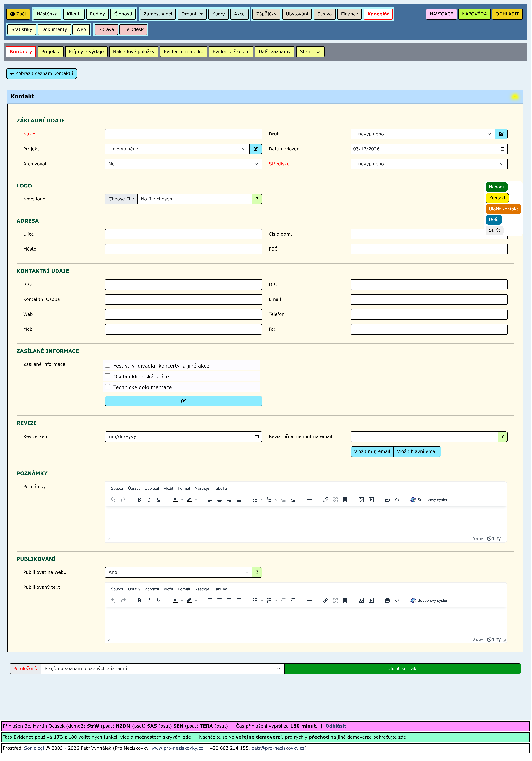The width and height of the screenshot is (532, 761).
Task: Collapse the Kontakt section chevron
Action: [515, 97]
